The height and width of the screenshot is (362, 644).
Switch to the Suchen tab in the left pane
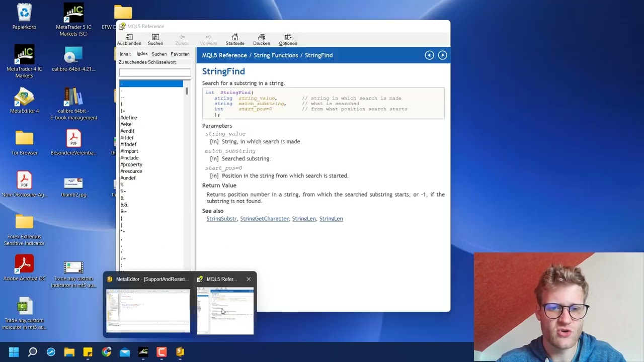159,54
